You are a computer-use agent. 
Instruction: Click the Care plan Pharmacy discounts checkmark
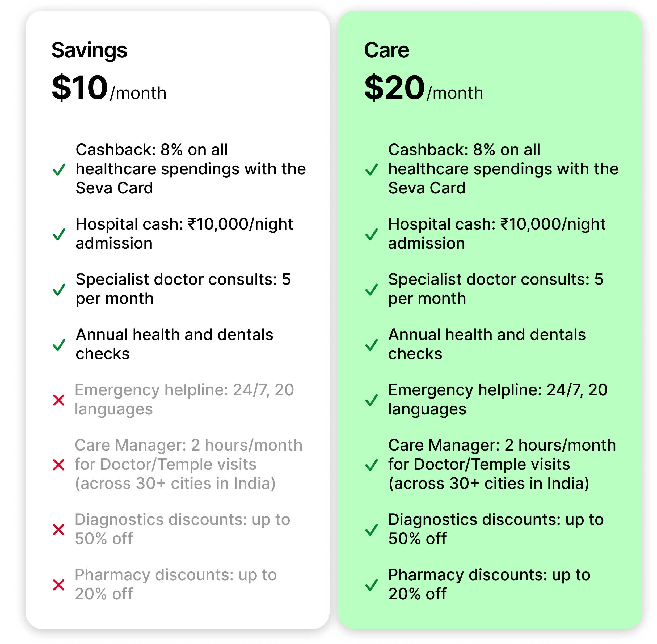pyautogui.click(x=372, y=585)
